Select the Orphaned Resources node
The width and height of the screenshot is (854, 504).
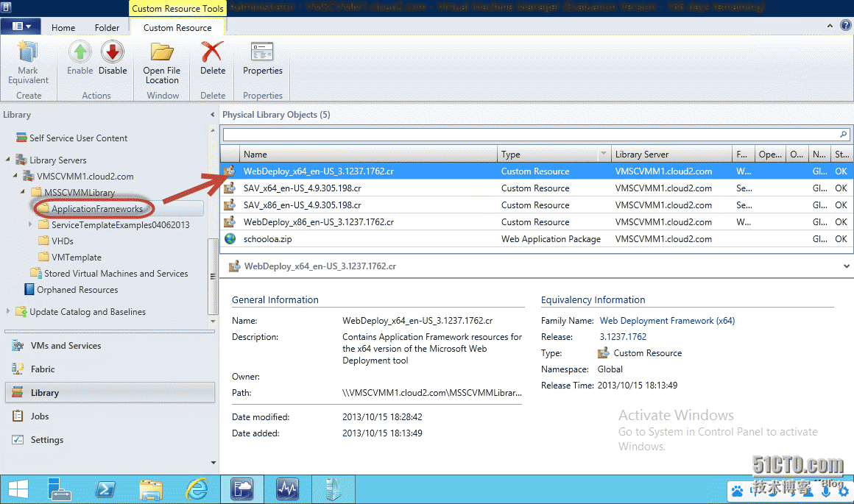tap(77, 290)
